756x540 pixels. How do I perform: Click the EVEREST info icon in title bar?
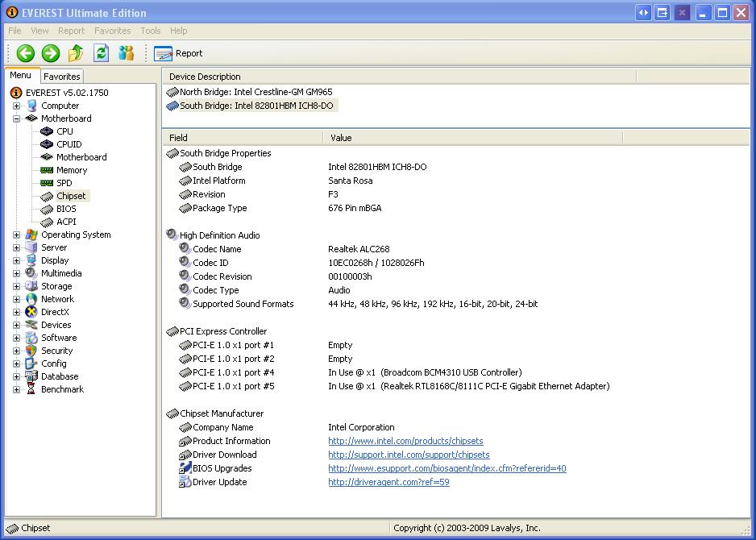click(x=11, y=13)
